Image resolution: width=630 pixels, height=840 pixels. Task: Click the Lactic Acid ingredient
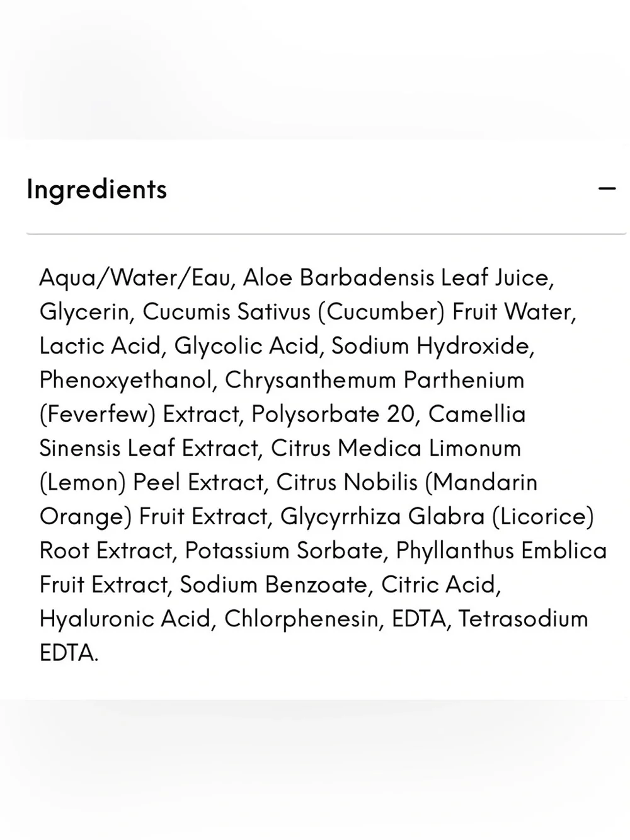point(100,346)
